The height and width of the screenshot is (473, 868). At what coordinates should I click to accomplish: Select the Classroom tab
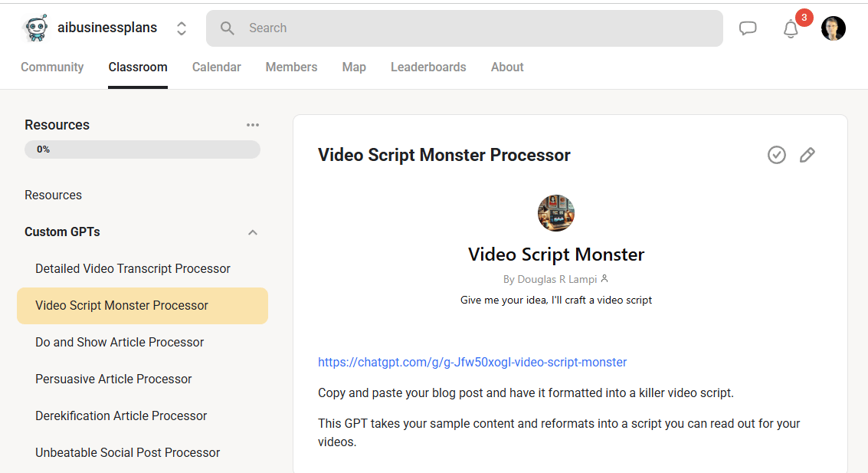point(138,67)
